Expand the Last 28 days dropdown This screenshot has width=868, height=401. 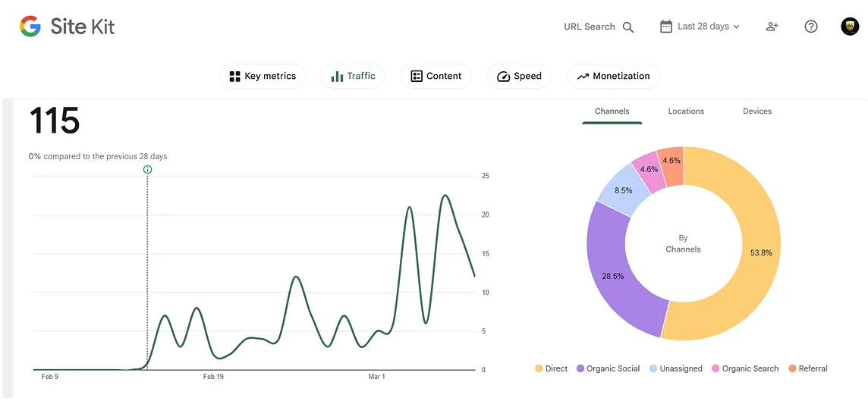click(700, 27)
